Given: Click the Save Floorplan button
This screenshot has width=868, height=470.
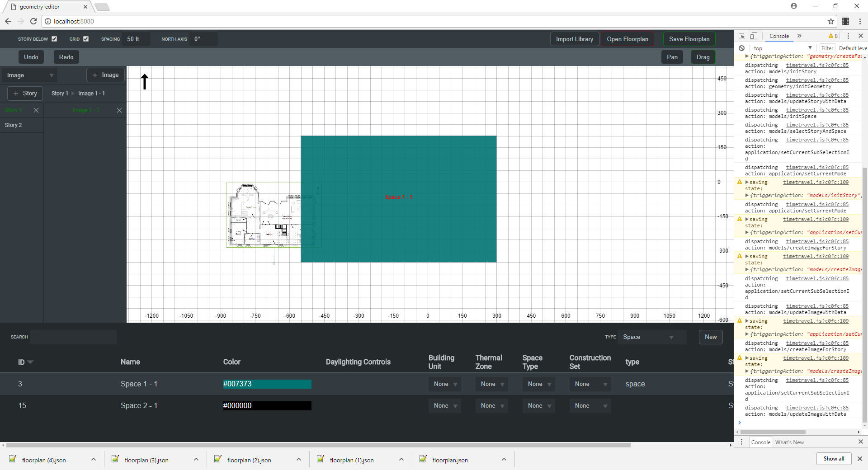Looking at the screenshot, I should [689, 39].
